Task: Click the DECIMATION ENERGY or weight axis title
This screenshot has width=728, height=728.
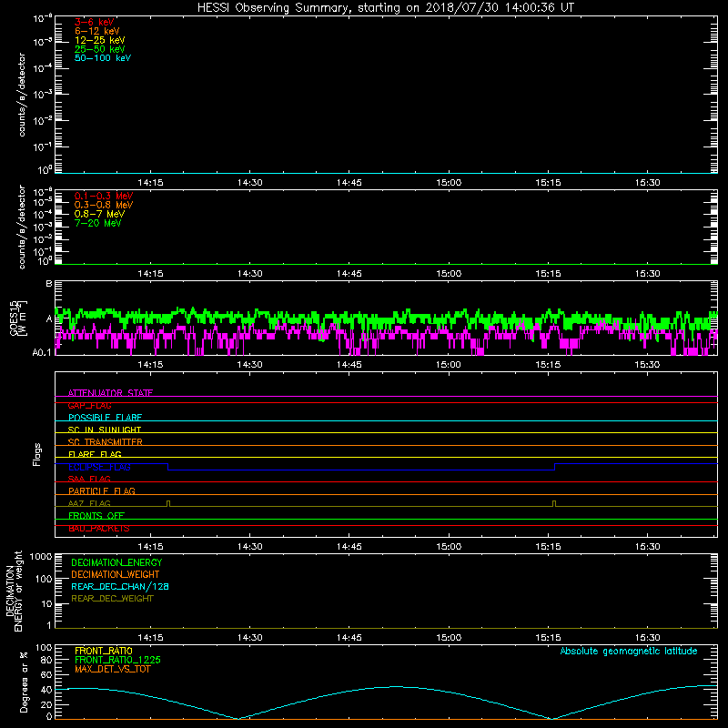Action: [x=14, y=591]
